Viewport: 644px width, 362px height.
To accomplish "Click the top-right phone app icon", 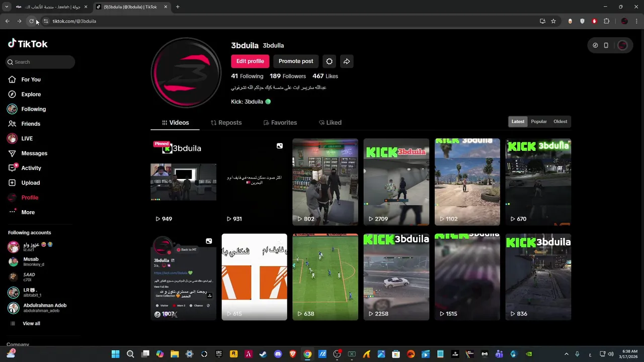I will pos(606,45).
